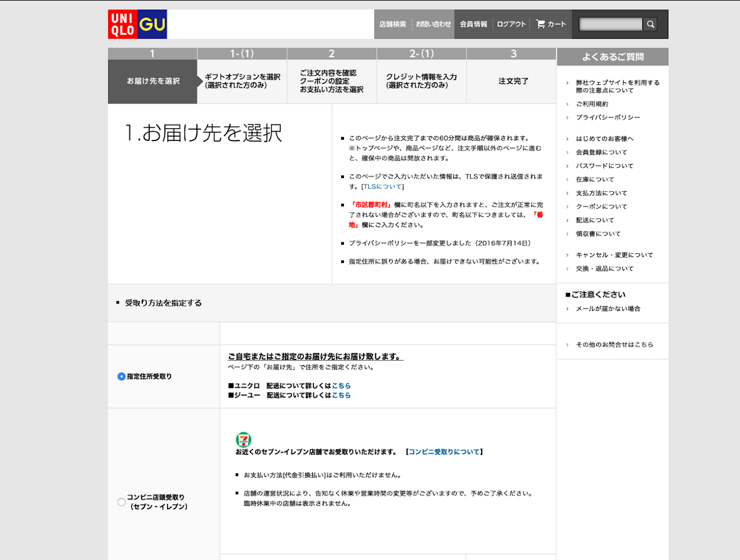Click こちら link for ジーユー shipping details
Image resolution: width=740 pixels, height=560 pixels.
341,395
